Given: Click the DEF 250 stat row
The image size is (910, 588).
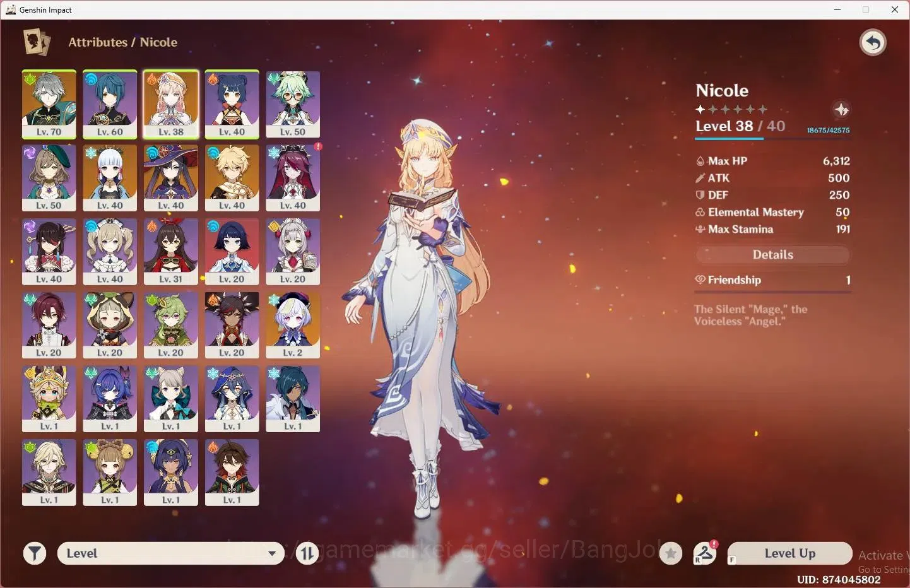Looking at the screenshot, I should pos(772,195).
